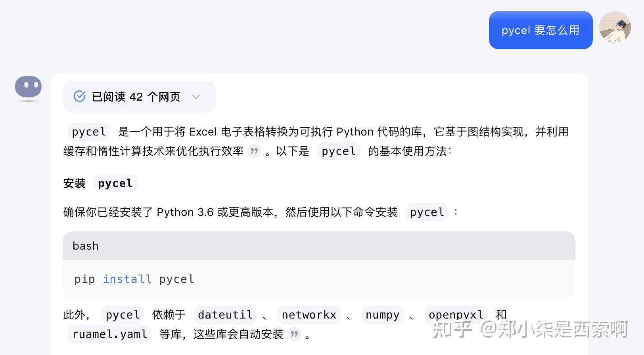Click the 已阅读 42 个网页 pill text
This screenshot has width=644, height=355.
coord(135,96)
